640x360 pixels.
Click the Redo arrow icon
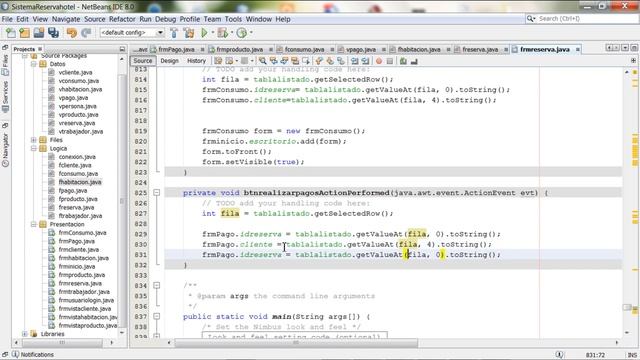point(86,33)
